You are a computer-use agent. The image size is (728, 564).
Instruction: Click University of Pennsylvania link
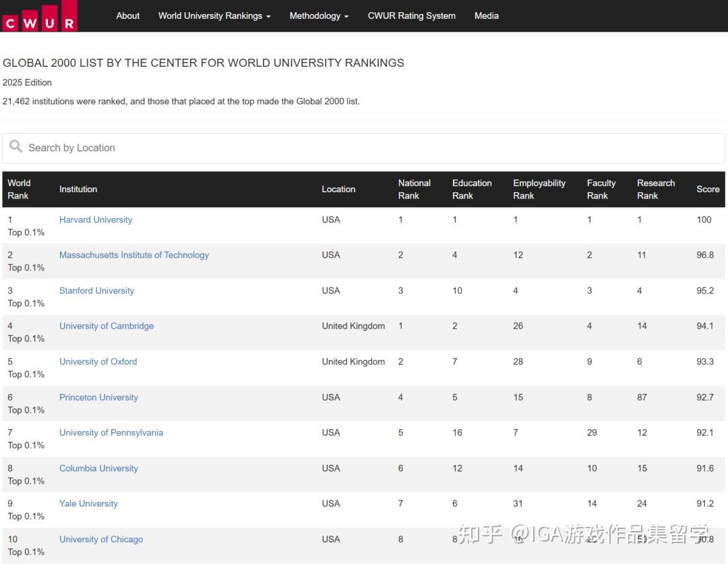coord(111,432)
